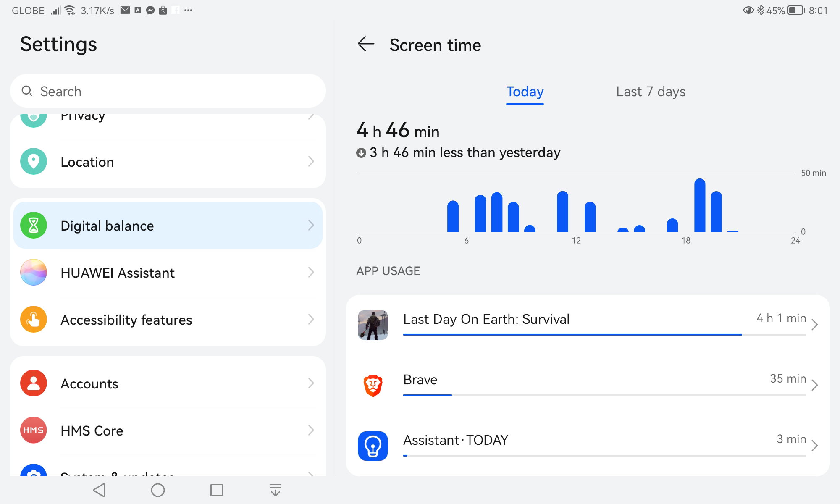
Task: Tap the GLOBE carrier label
Action: point(28,10)
